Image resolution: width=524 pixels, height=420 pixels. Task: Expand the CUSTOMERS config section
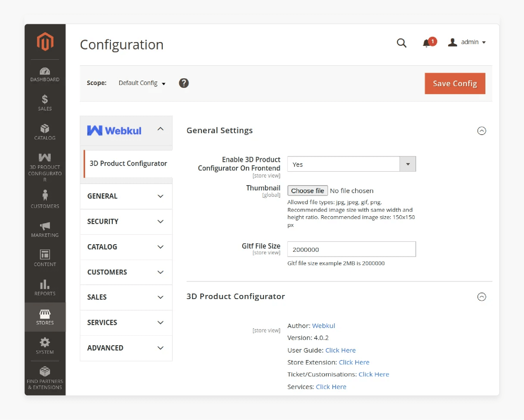click(126, 272)
